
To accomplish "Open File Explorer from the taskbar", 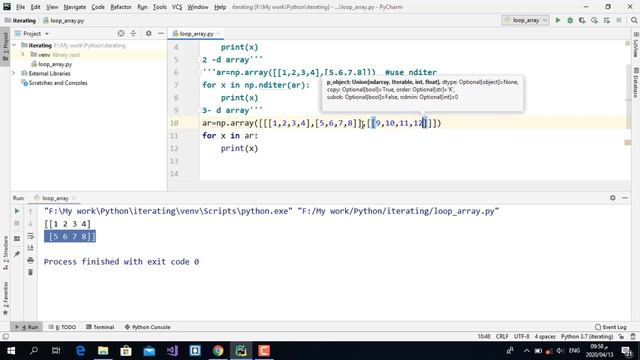I will [x=103, y=351].
